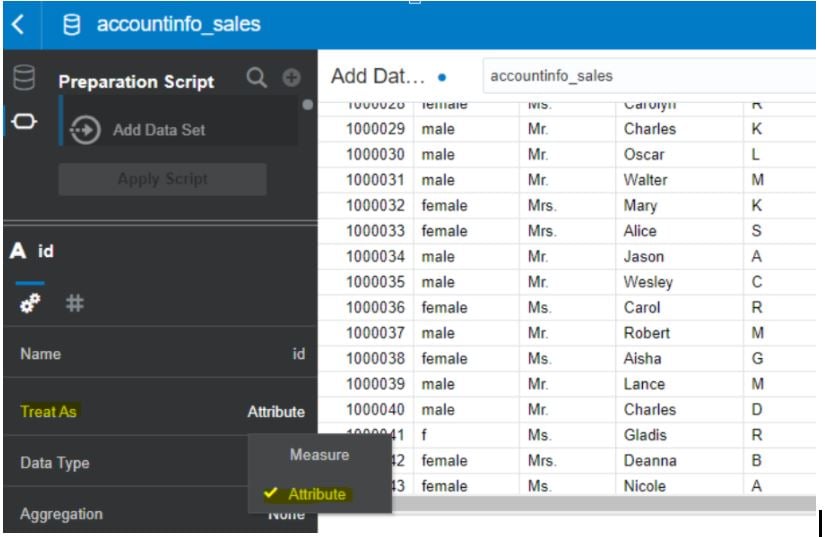The height and width of the screenshot is (537, 825).
Task: Click the accountinfo_sales title in header
Action: [x=178, y=24]
